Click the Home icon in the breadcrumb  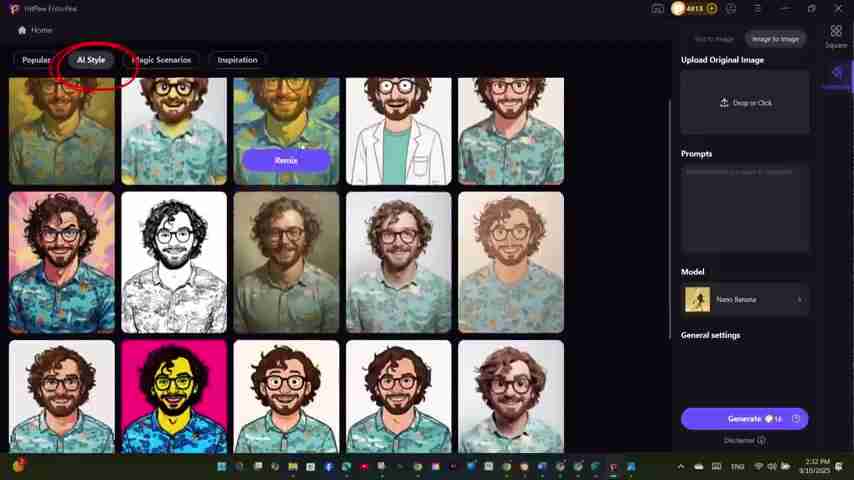pos(22,30)
